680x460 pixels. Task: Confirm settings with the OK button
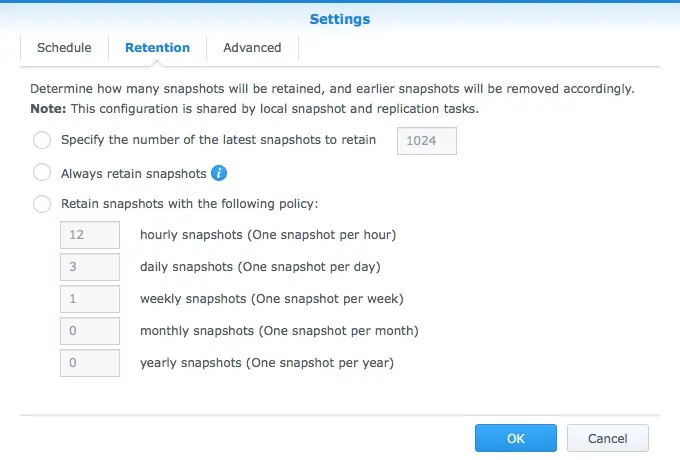click(x=516, y=438)
